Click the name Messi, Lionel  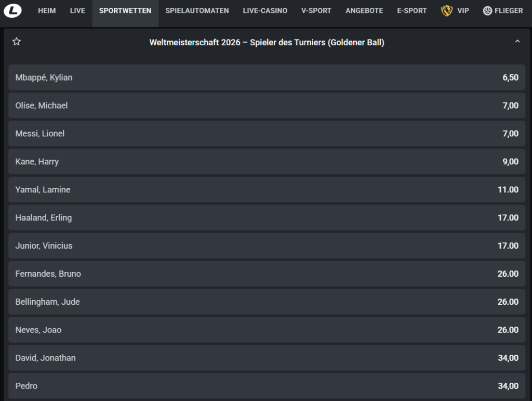tap(39, 134)
